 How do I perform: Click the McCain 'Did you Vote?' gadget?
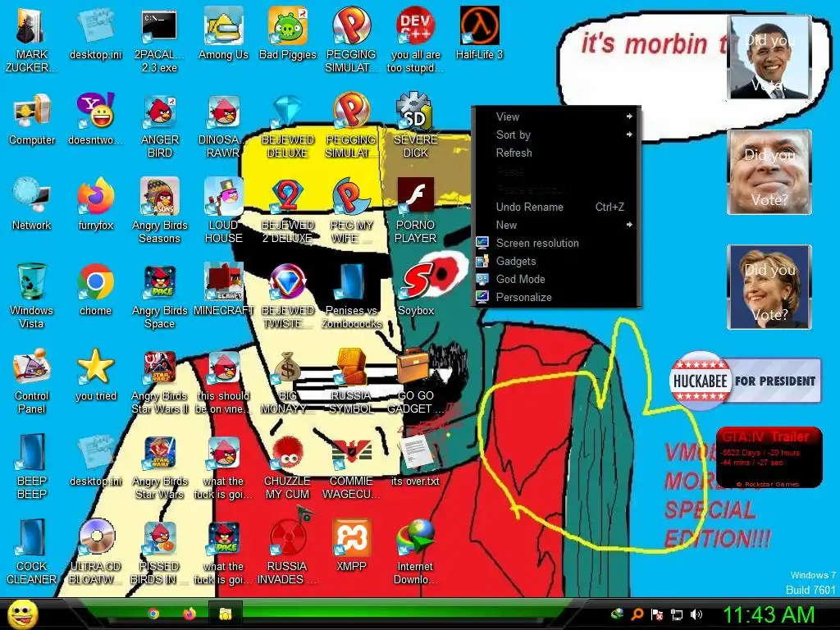(769, 172)
